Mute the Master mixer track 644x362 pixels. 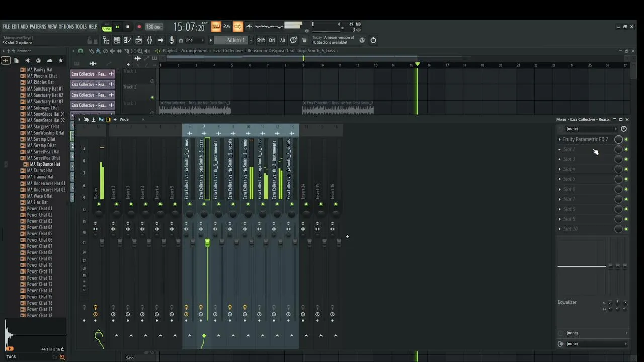[99, 204]
